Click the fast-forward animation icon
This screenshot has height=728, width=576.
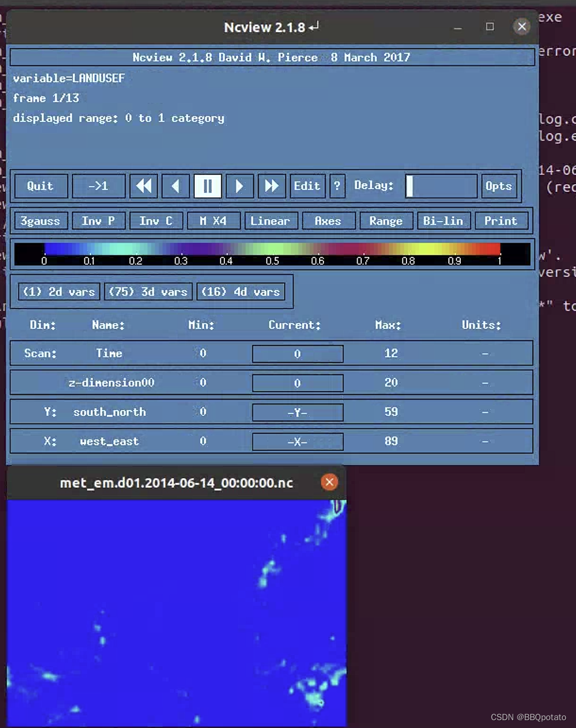point(271,186)
